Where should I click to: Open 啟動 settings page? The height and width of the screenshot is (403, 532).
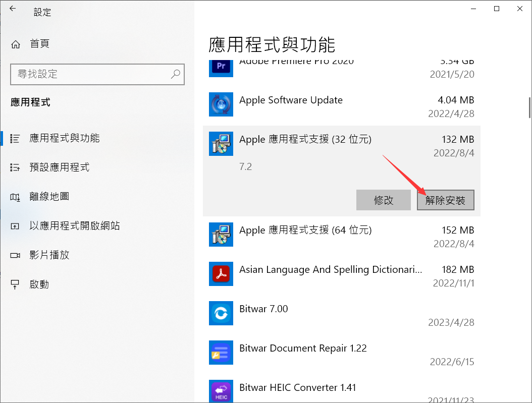(39, 284)
